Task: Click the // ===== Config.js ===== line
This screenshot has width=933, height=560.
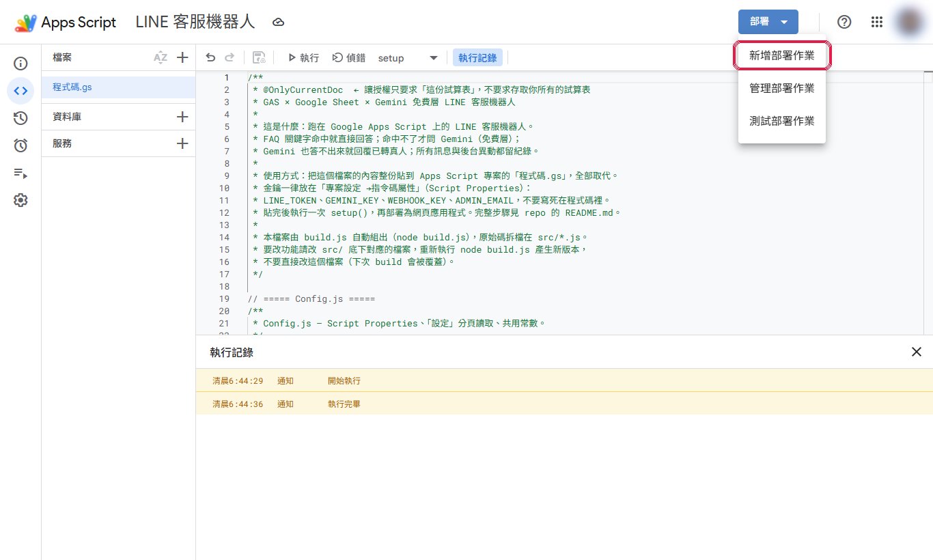Action: coord(311,298)
